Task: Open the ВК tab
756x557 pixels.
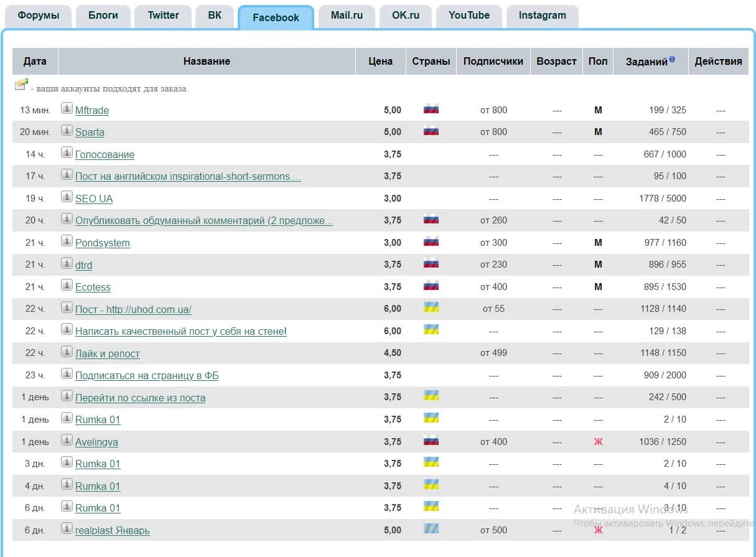Action: 215,16
